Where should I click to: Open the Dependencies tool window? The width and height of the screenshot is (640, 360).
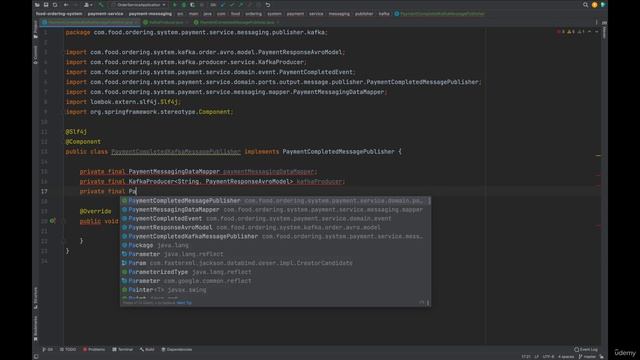[176, 349]
